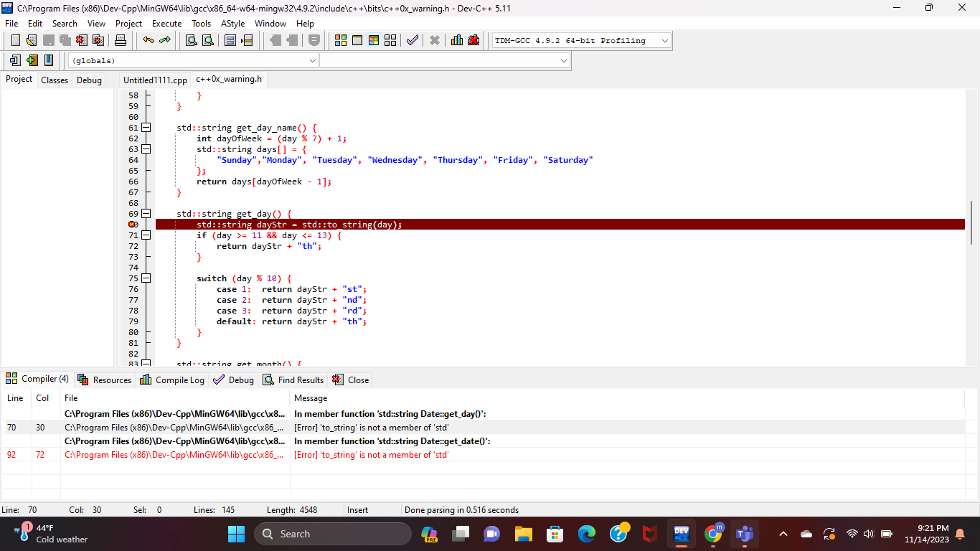Click the Rebuild All grid icon
The height and width of the screenshot is (551, 980).
point(390,40)
